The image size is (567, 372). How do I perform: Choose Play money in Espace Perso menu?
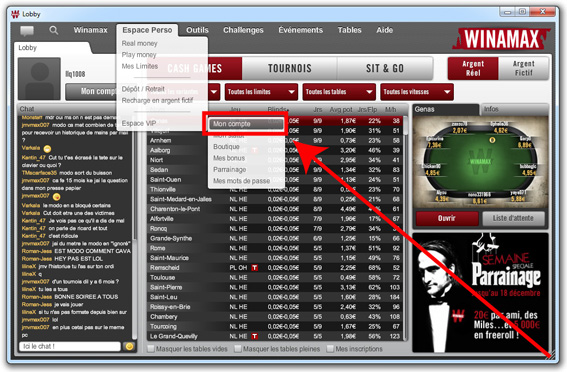pos(139,55)
